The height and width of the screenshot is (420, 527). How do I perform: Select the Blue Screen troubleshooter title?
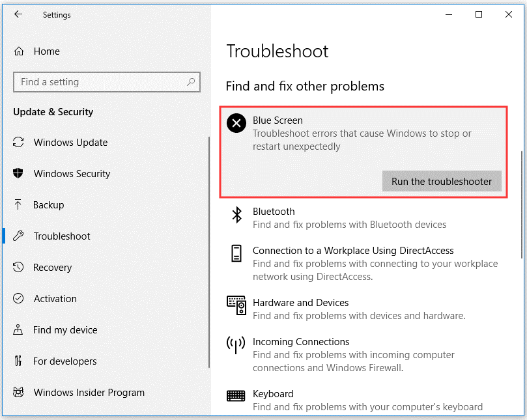click(278, 120)
